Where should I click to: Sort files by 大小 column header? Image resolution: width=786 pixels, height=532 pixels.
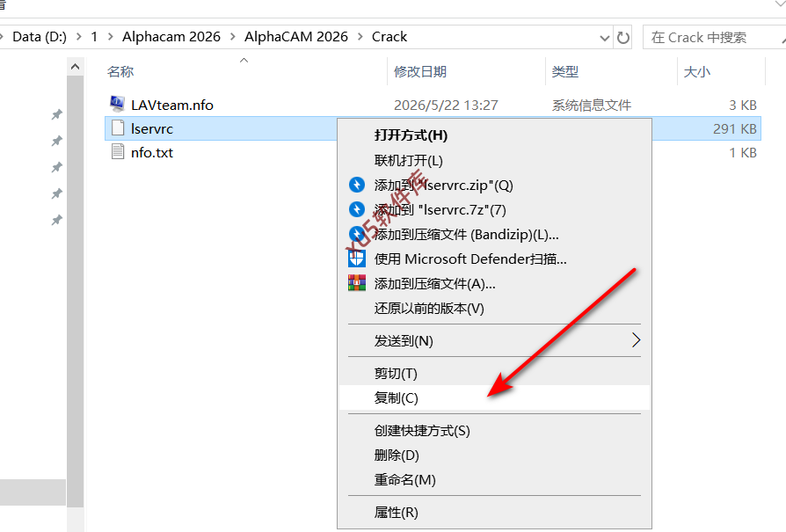[x=697, y=72]
